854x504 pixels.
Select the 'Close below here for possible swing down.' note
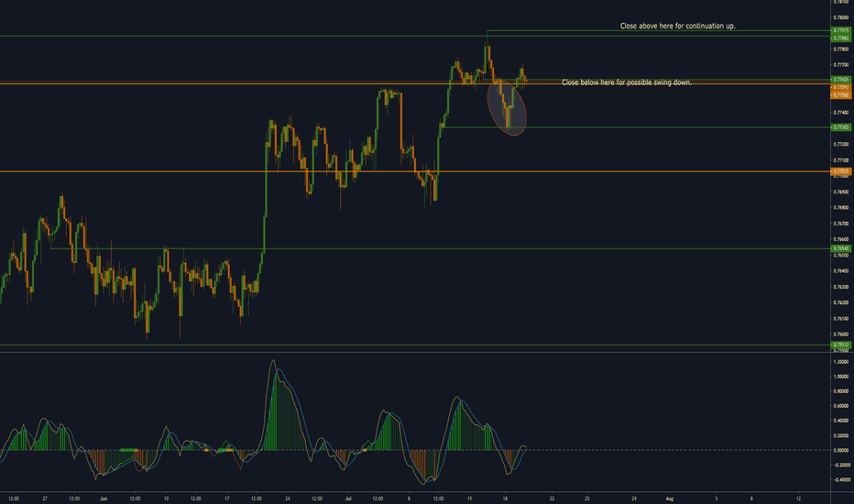pyautogui.click(x=627, y=82)
